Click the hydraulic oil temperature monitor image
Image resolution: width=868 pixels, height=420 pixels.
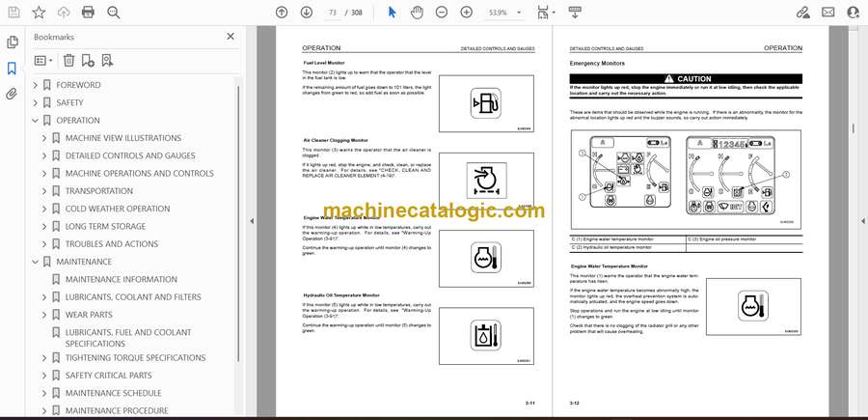click(x=486, y=336)
